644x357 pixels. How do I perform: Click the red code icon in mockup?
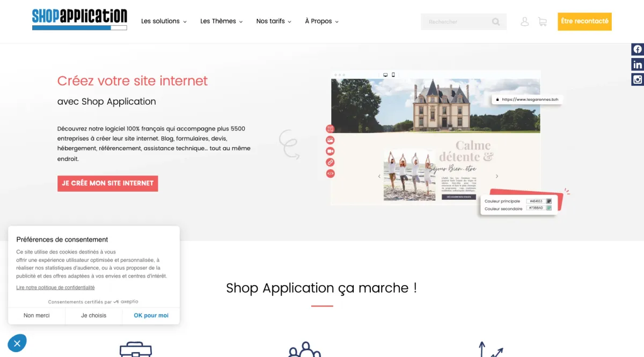click(330, 173)
